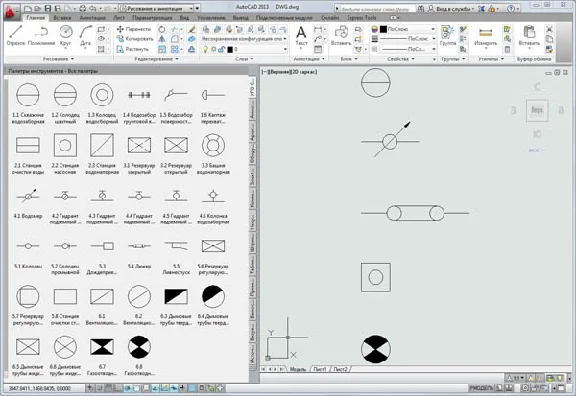Viewport: 576px width, 396px height.
Task: Click the Help question mark icon
Action: pyautogui.click(x=511, y=8)
